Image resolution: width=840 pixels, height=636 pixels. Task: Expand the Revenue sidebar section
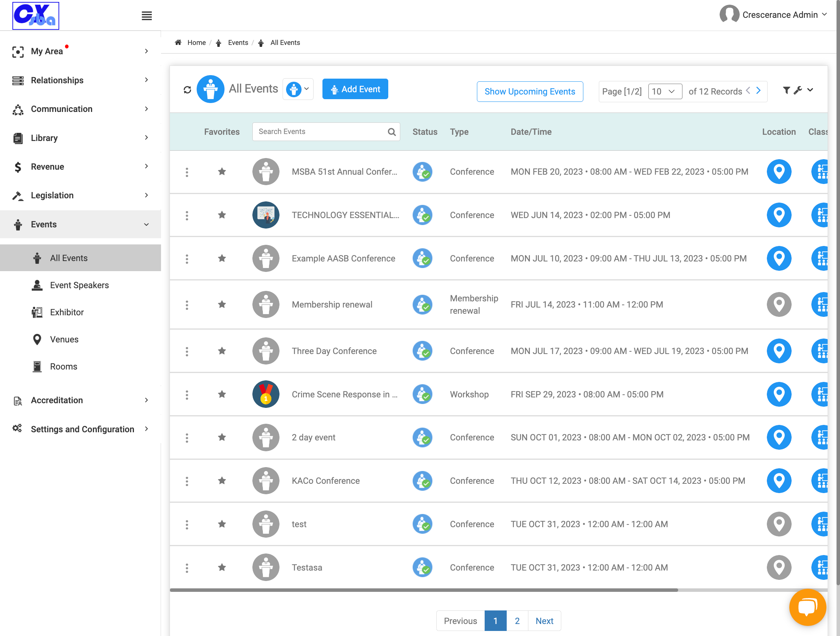81,167
